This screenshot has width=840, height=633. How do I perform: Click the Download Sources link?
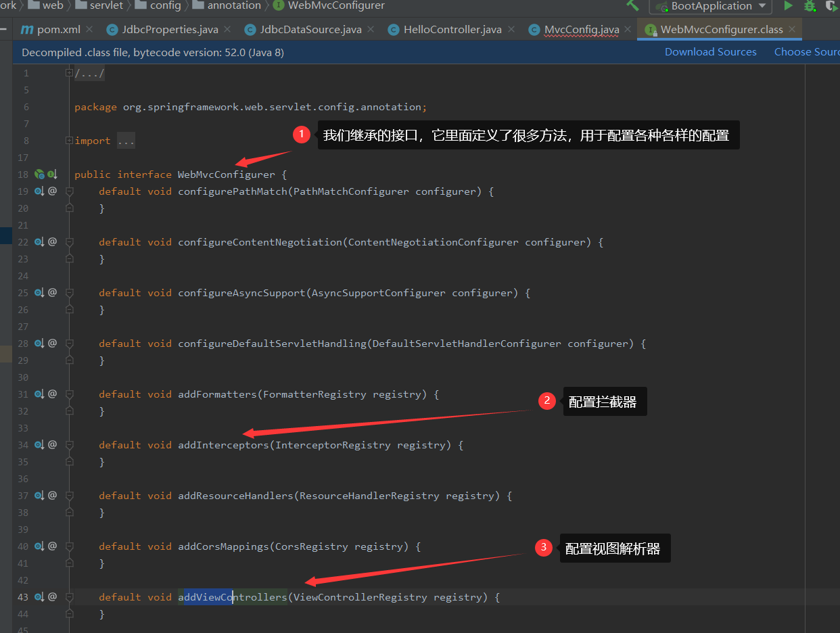pos(710,52)
